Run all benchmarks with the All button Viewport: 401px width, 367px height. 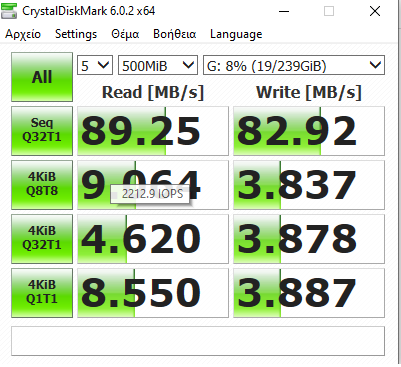pos(42,77)
